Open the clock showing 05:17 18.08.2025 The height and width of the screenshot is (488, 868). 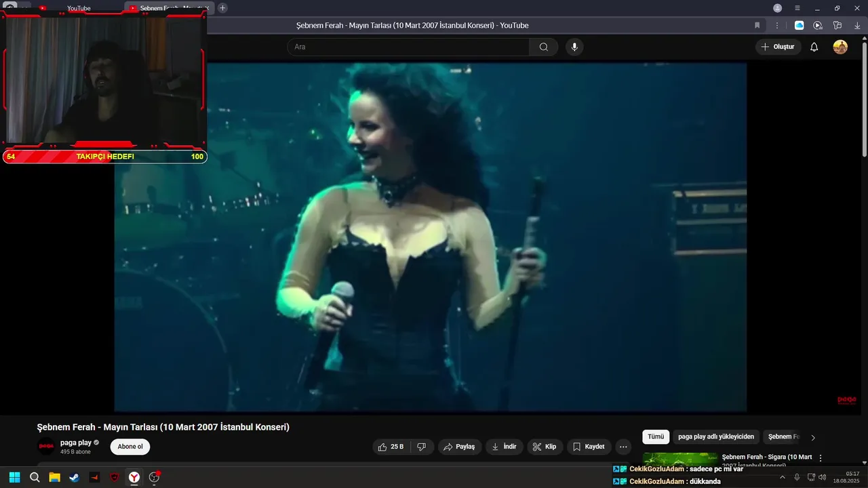click(846, 477)
